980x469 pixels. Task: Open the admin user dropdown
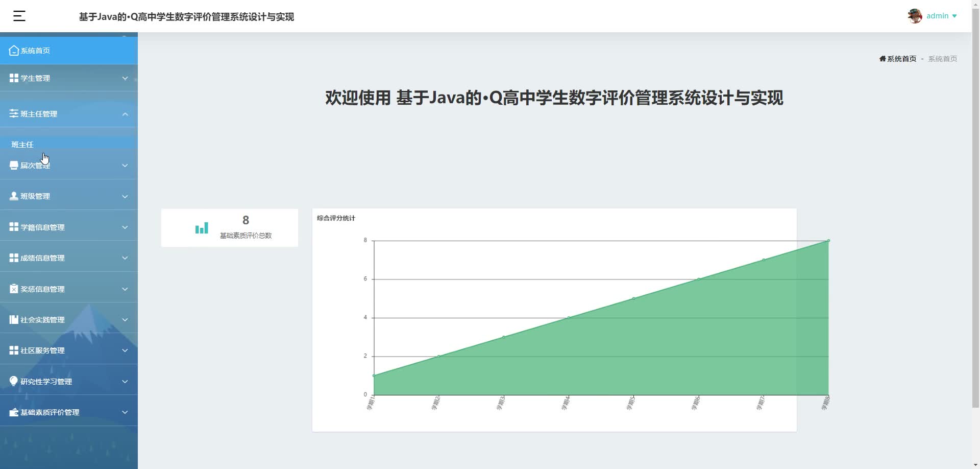942,16
